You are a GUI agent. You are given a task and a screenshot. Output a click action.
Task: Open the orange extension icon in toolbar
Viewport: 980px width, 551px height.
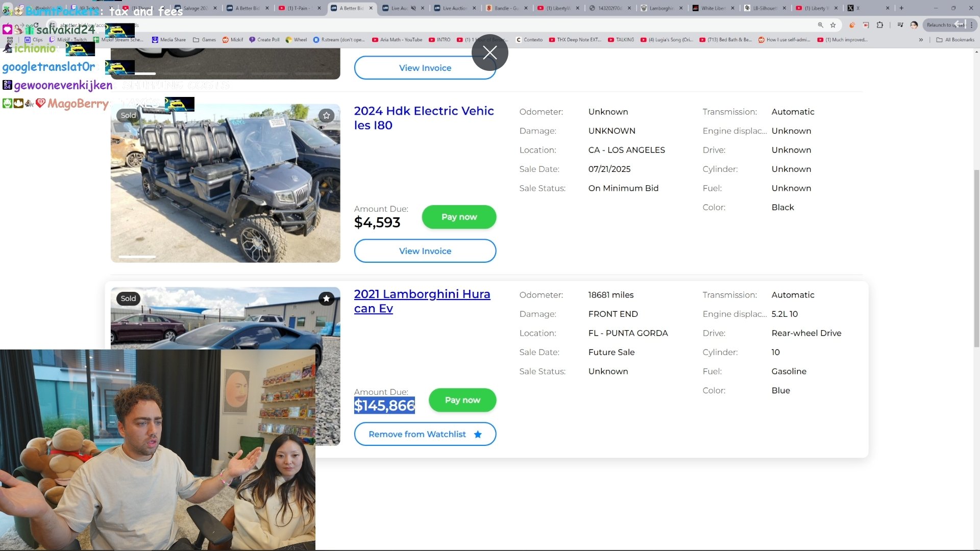[x=852, y=25]
